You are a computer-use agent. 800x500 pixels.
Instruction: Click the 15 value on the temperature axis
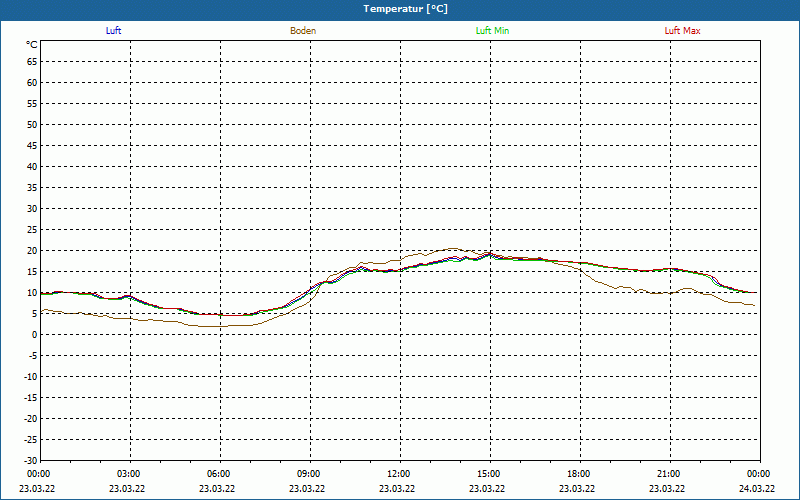32,272
